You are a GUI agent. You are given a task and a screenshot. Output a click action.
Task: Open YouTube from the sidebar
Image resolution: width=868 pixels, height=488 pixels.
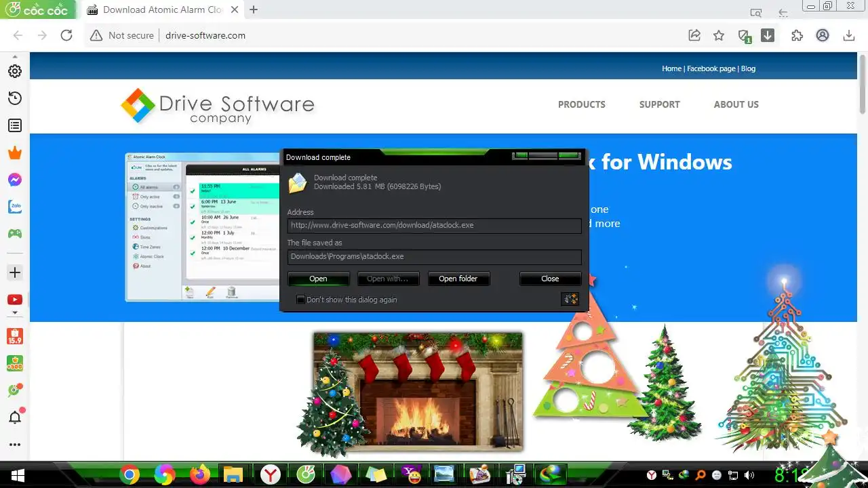point(14,300)
